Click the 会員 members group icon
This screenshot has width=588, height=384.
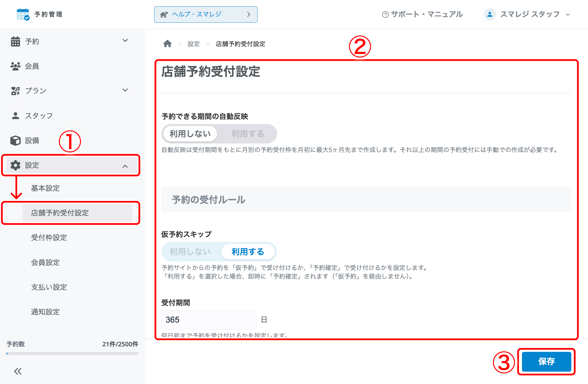coord(16,66)
